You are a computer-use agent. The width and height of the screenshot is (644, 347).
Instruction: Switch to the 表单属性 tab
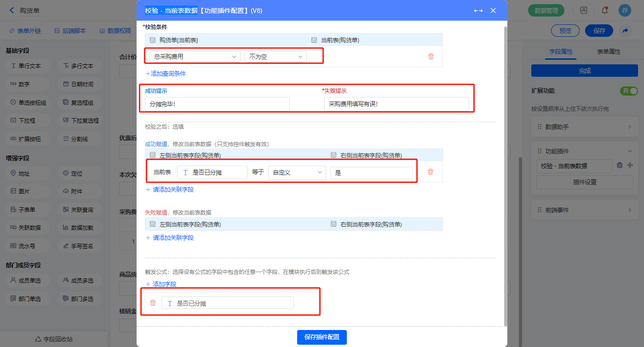point(609,52)
